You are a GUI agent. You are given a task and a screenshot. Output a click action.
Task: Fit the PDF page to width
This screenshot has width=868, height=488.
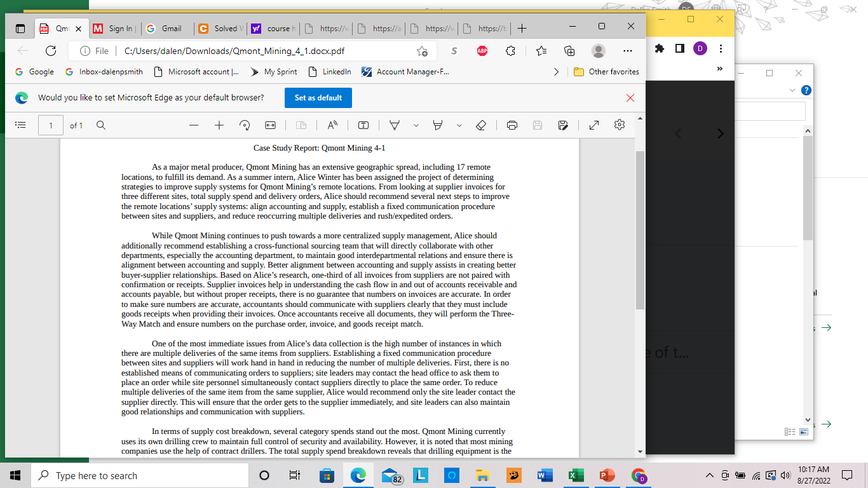270,125
